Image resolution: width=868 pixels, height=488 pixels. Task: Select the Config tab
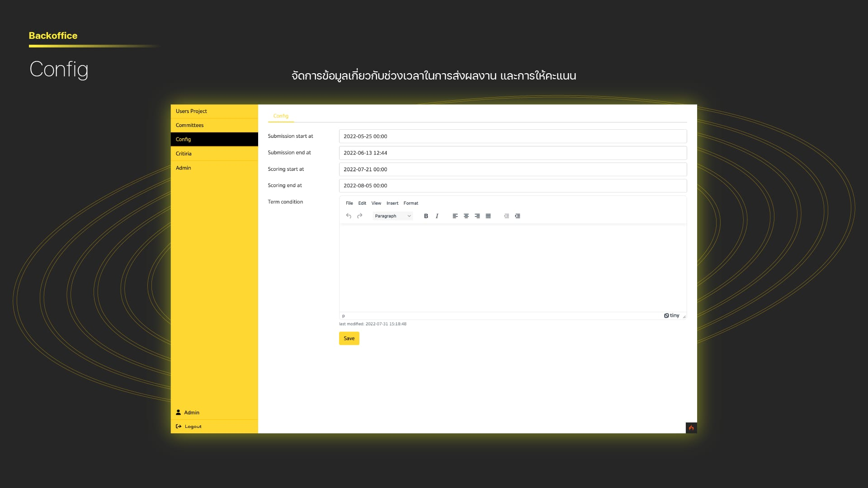[281, 116]
